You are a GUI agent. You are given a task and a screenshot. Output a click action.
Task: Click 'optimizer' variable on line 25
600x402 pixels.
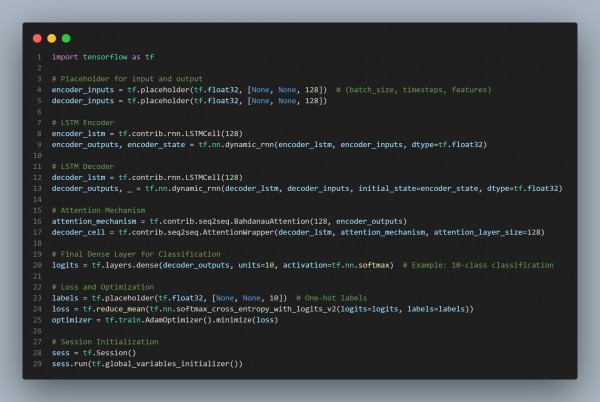click(x=72, y=320)
